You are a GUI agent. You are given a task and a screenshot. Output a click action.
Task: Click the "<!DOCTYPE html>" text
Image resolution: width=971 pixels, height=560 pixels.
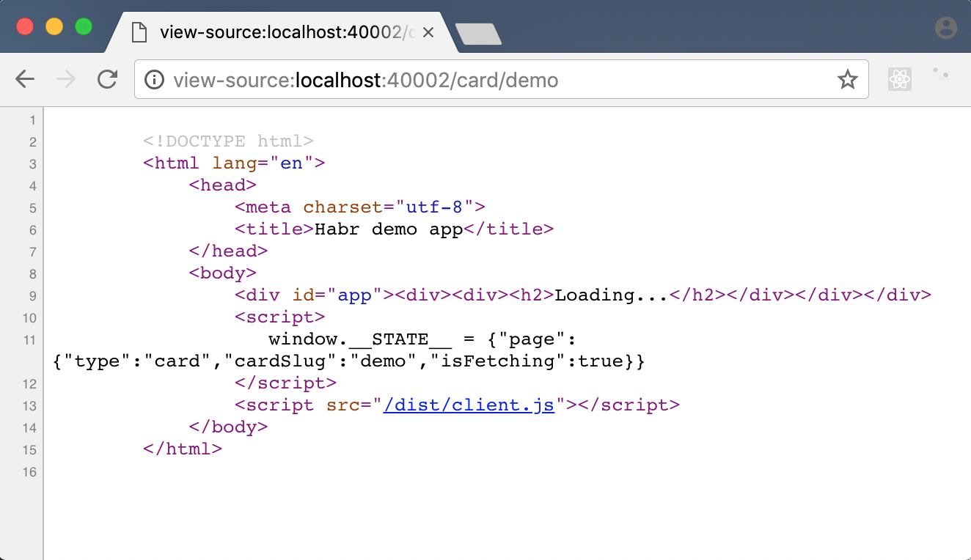[229, 141]
